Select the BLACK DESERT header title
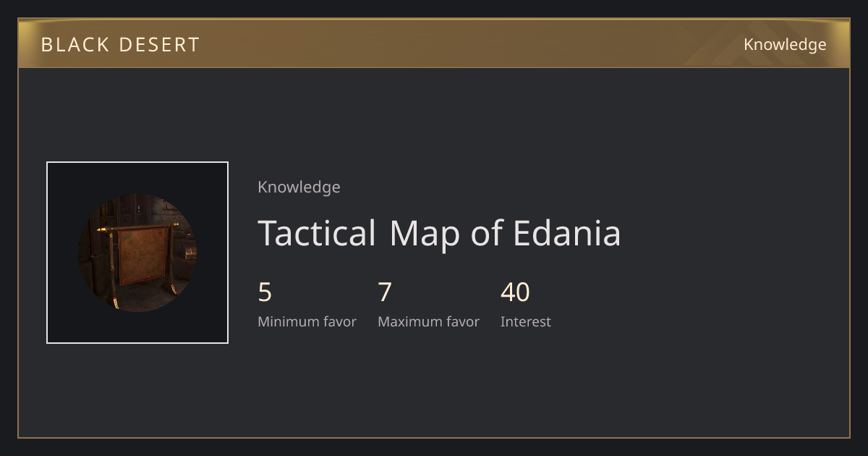This screenshot has width=868, height=456. [120, 45]
